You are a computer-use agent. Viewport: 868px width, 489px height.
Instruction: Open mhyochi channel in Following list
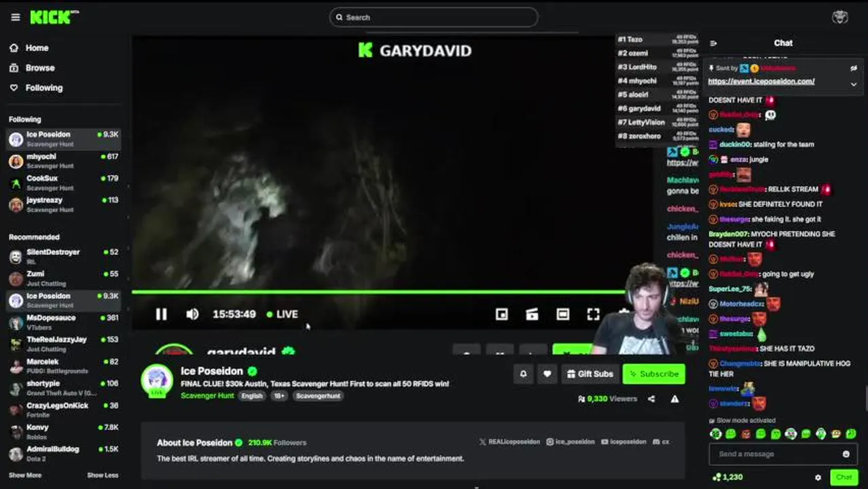pyautogui.click(x=63, y=161)
